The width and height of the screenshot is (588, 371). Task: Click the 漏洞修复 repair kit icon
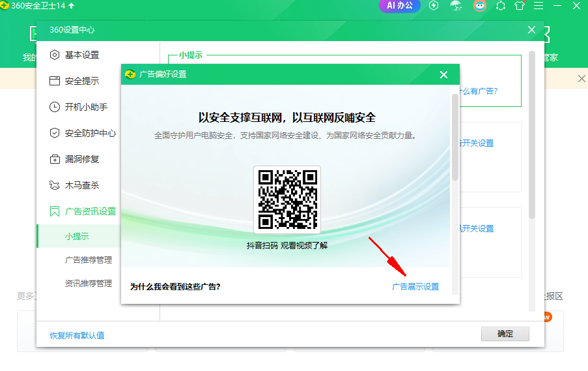point(55,159)
